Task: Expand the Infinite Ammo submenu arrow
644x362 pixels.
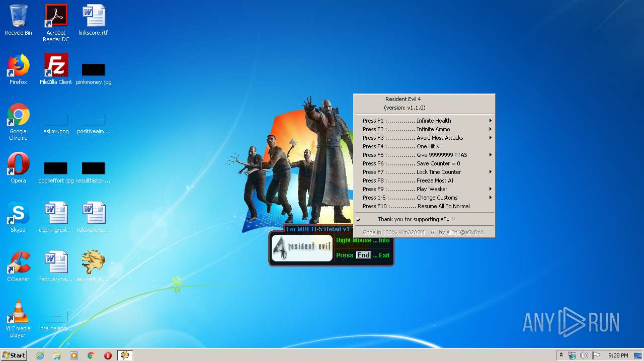Action: click(491, 129)
